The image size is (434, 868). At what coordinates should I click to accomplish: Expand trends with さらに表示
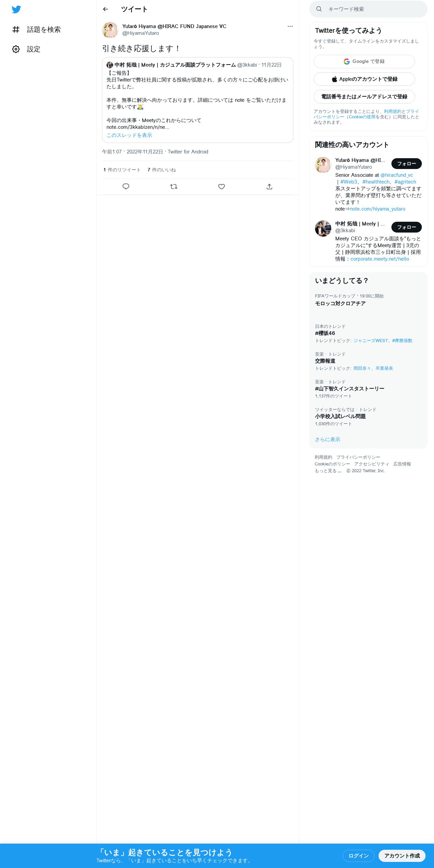pyautogui.click(x=328, y=439)
